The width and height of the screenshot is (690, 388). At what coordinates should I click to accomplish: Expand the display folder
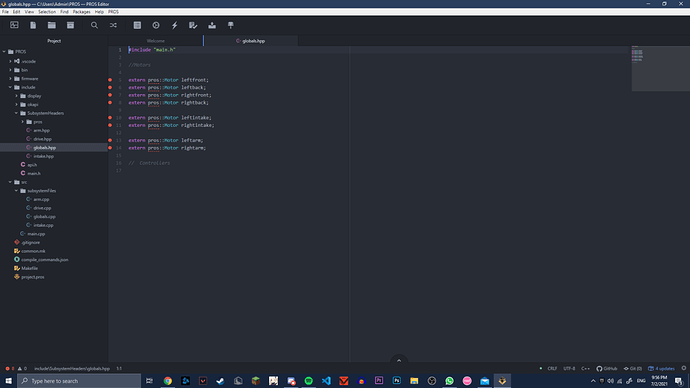point(17,96)
